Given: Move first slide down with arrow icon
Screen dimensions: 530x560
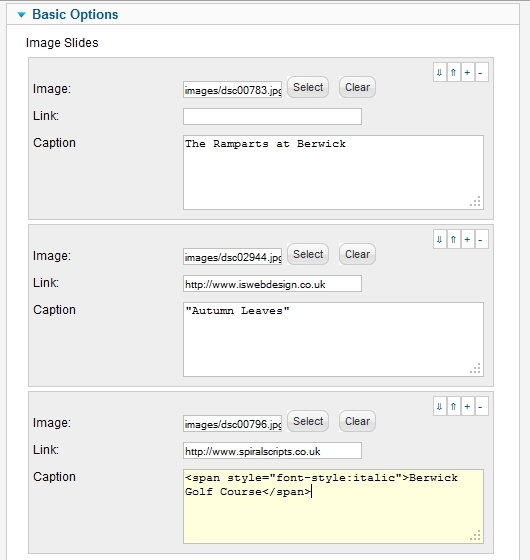Looking at the screenshot, I should [x=440, y=72].
